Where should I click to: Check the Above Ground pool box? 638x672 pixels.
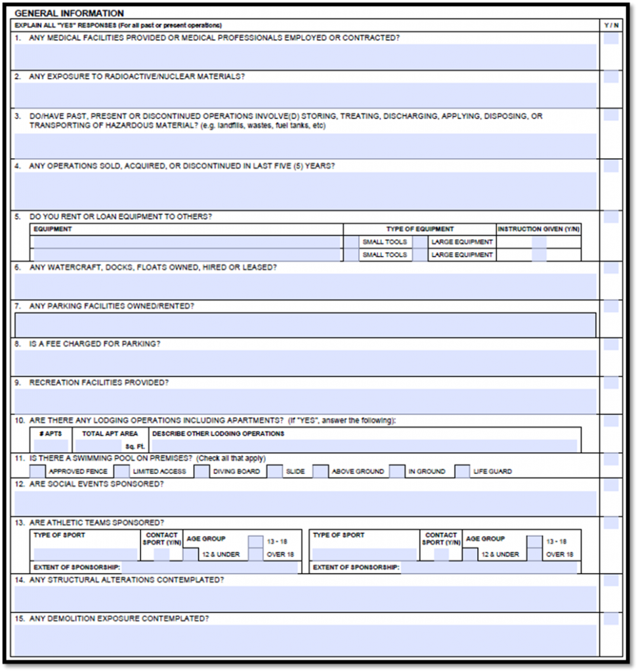click(320, 471)
